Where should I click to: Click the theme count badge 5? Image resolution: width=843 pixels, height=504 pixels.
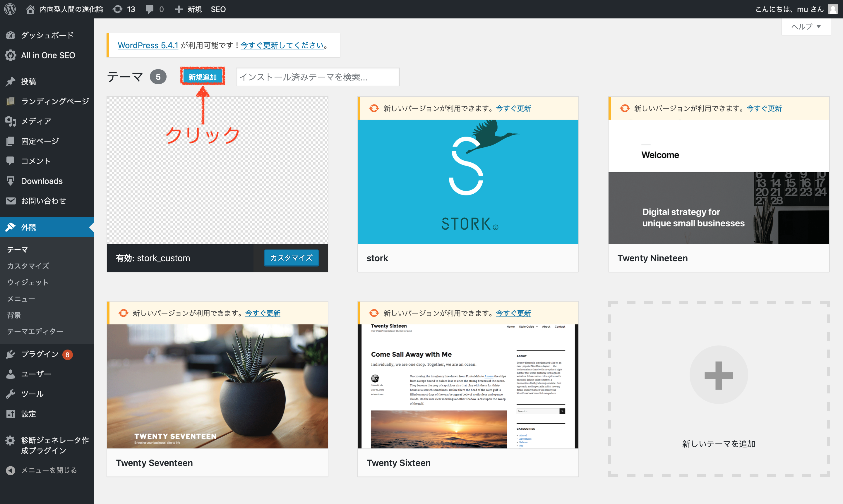point(158,77)
